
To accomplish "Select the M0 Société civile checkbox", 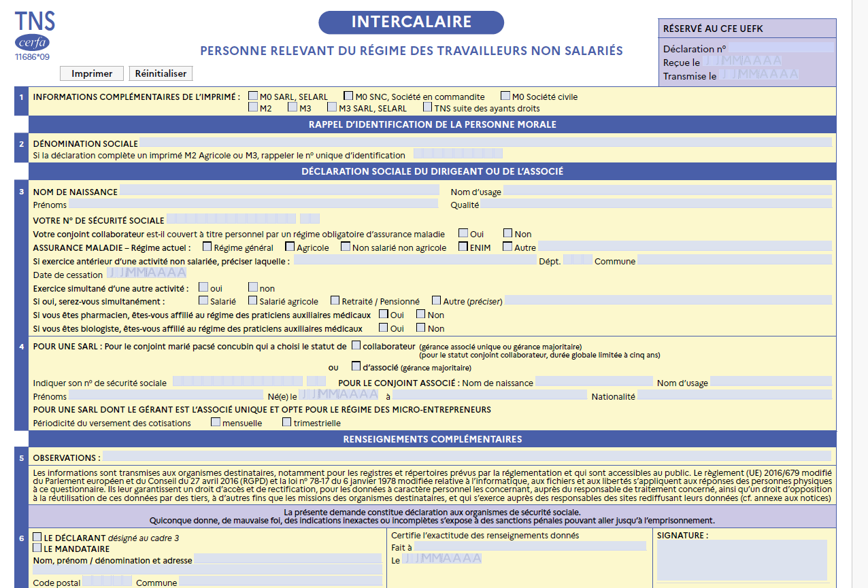I will click(505, 97).
